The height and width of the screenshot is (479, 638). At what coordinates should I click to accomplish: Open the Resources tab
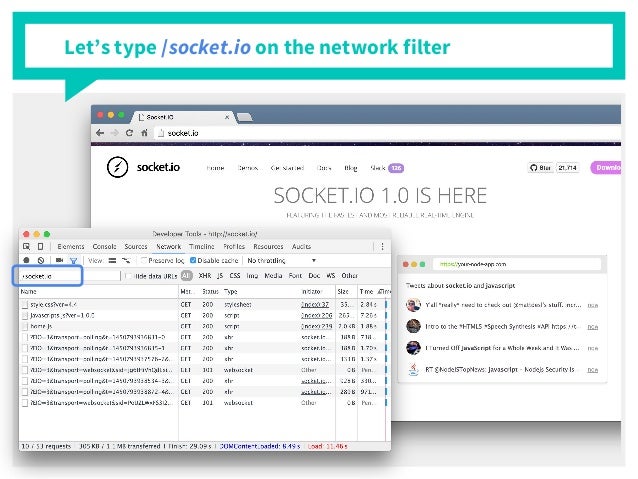point(268,247)
